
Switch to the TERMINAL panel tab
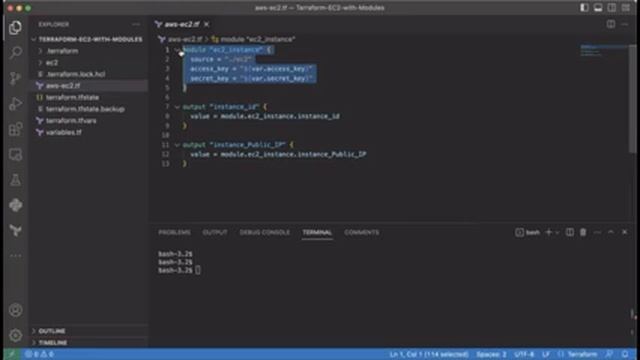click(317, 232)
